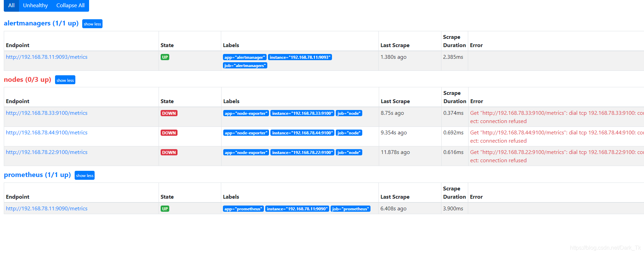The height and width of the screenshot is (254, 644).
Task: Click app="node-exporter" label in 192.168.78.44 row
Action: (246, 133)
